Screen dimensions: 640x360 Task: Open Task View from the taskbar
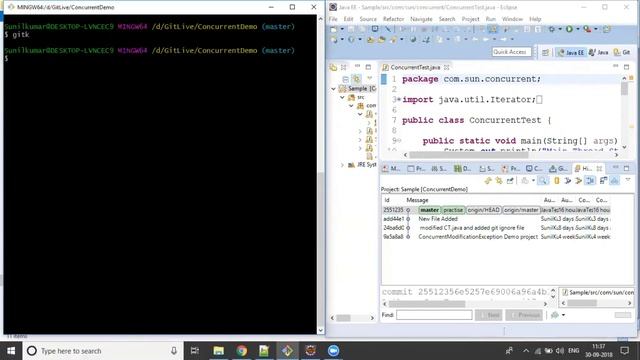pos(195,351)
